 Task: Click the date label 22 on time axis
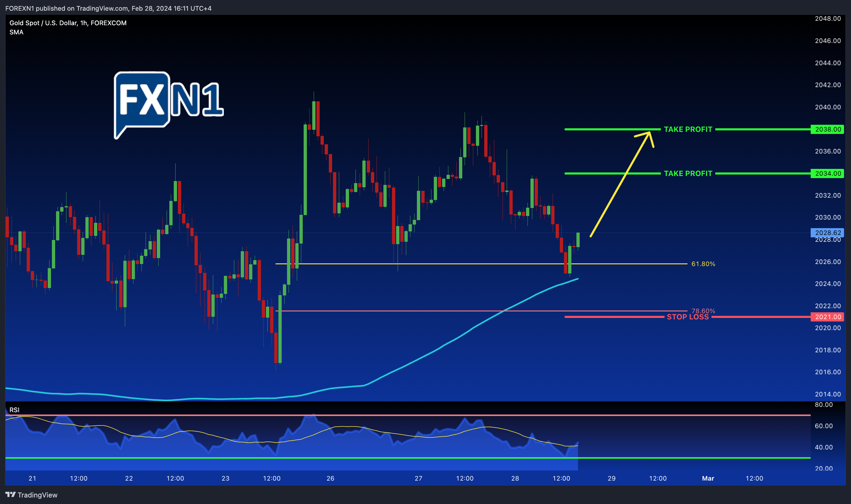pos(129,478)
